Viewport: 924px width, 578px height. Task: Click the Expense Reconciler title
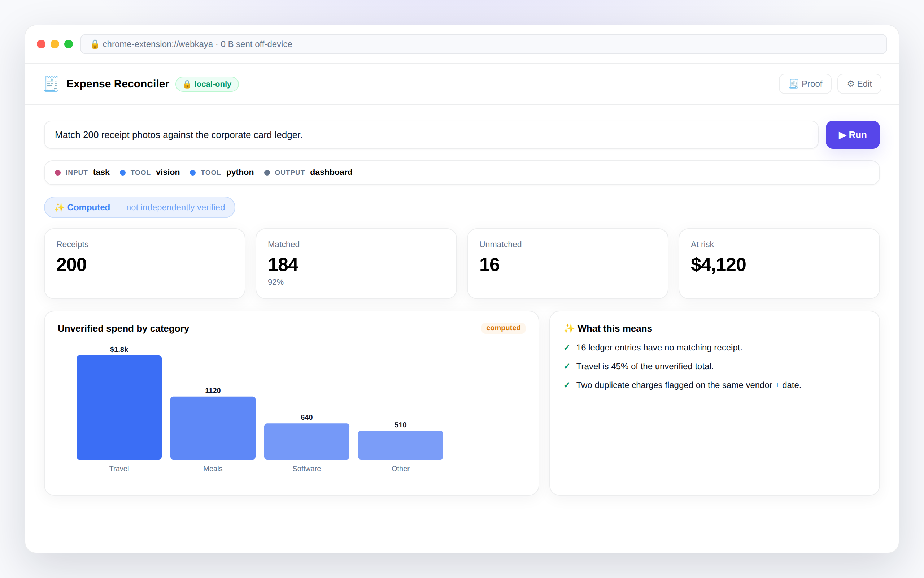point(118,84)
